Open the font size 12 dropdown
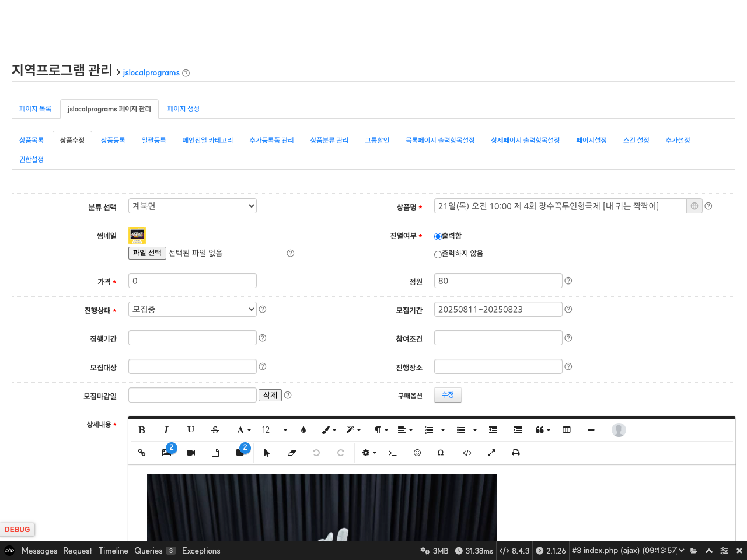Image resolution: width=747 pixels, height=560 pixels. [274, 430]
